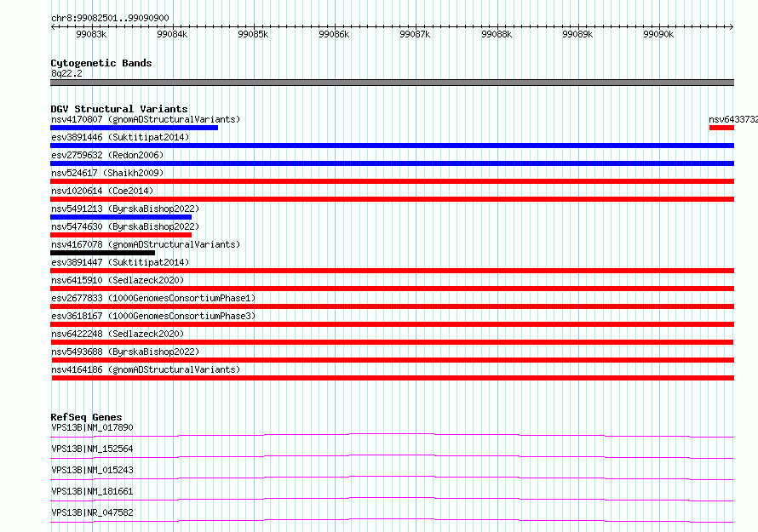Open VPS13B|NR_047582 transcript label
This screenshot has width=758, height=532.
pos(92,512)
